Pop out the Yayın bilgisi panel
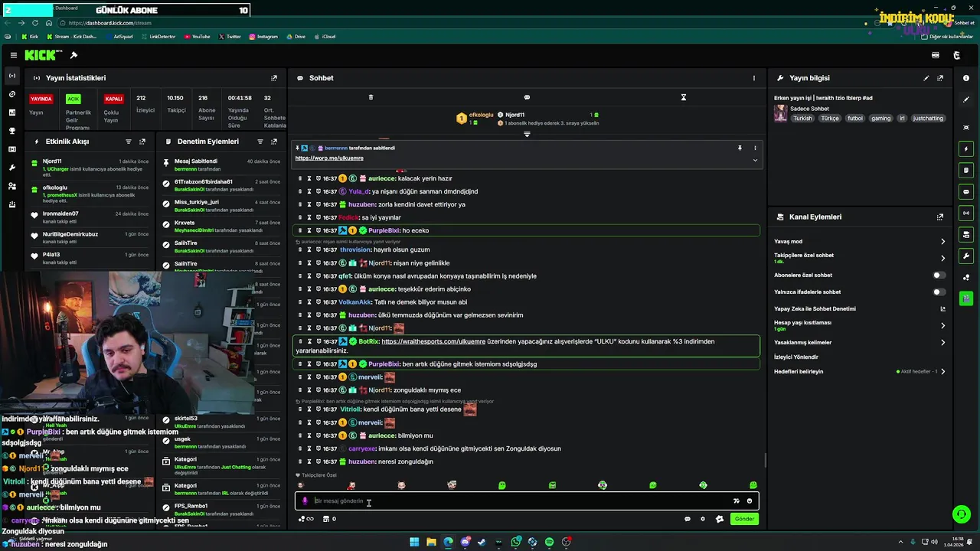980x551 pixels. [940, 78]
